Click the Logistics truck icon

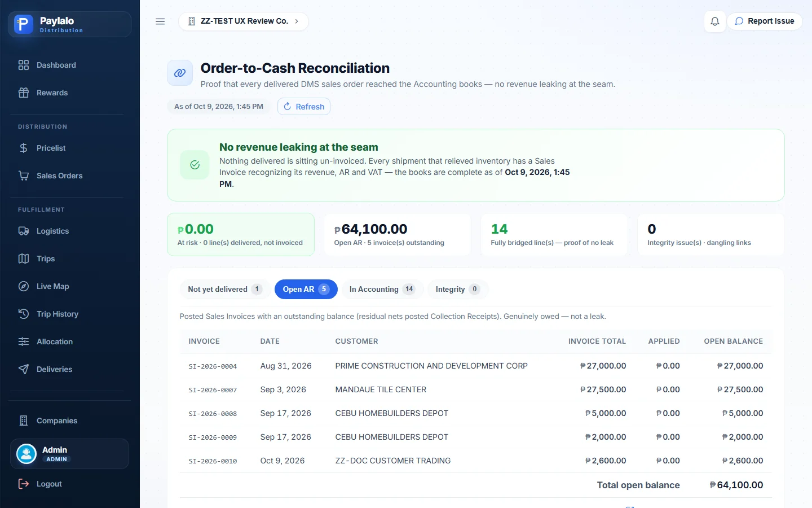point(24,231)
